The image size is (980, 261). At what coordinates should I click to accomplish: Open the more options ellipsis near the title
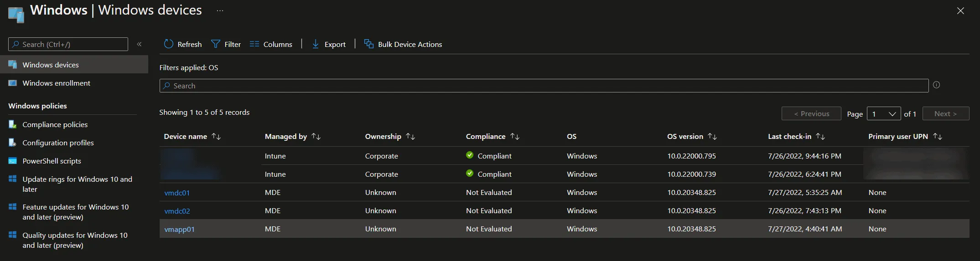(x=220, y=10)
